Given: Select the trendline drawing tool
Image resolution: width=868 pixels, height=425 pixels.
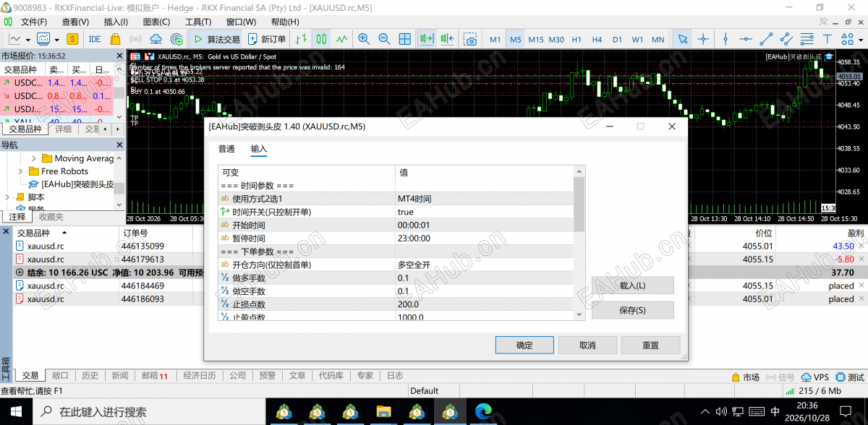Looking at the screenshot, I should pos(766,39).
